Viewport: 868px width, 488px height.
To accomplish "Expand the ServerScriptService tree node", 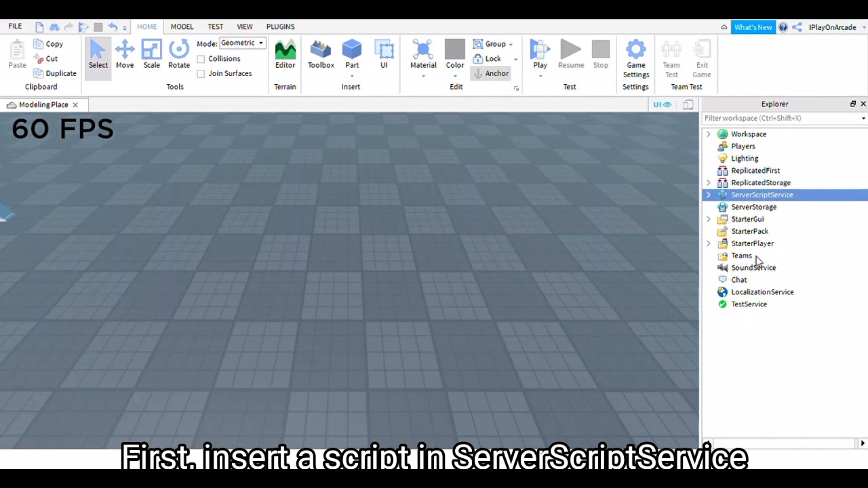I will tap(709, 195).
